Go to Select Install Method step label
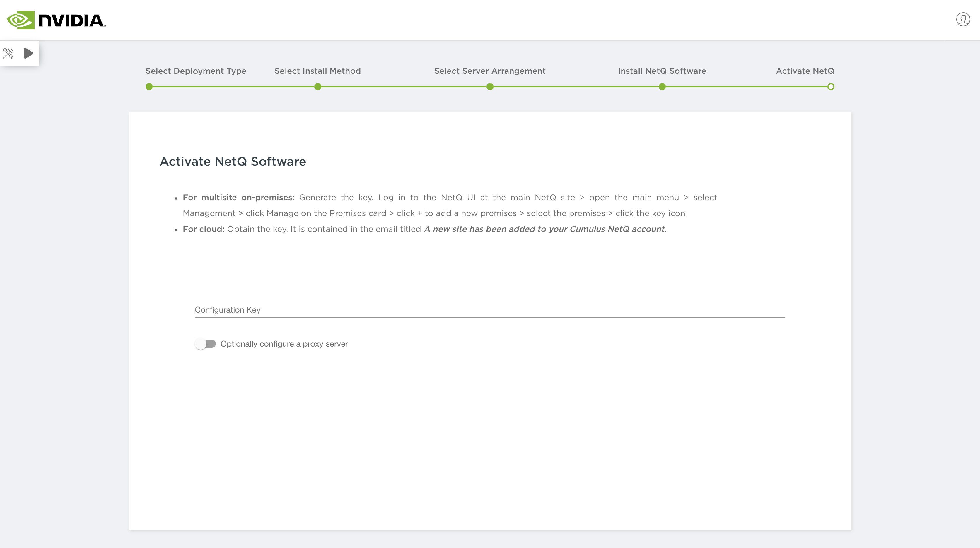980x548 pixels. [x=318, y=71]
